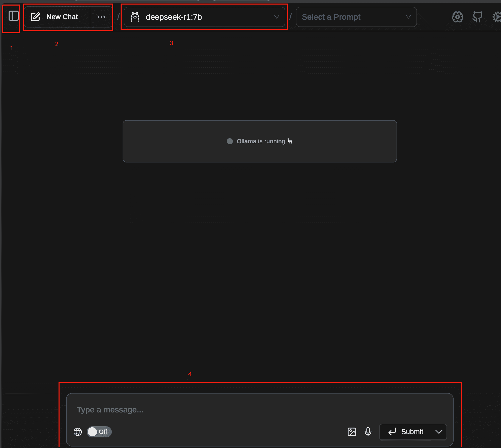Turn on the web search Off switch
The image size is (501, 448).
click(99, 432)
